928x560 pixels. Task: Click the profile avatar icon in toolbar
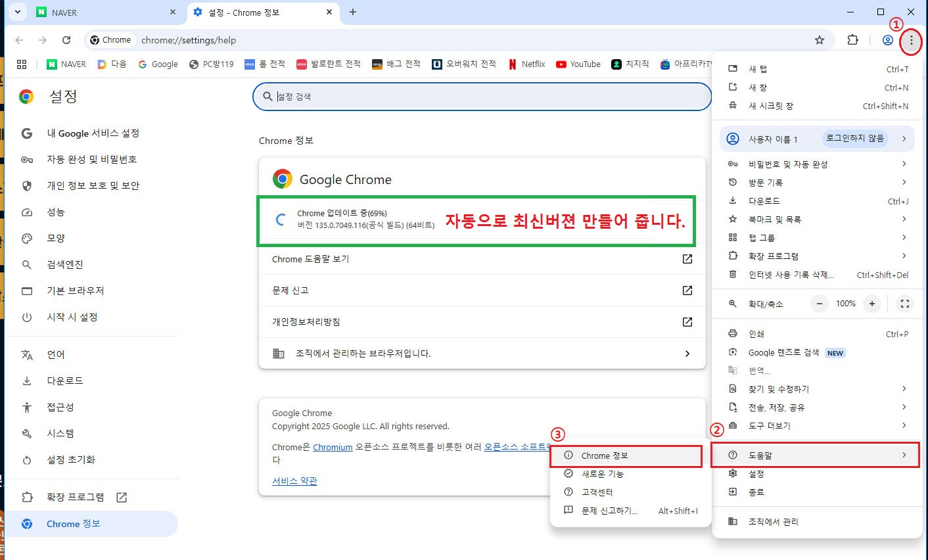tap(887, 40)
